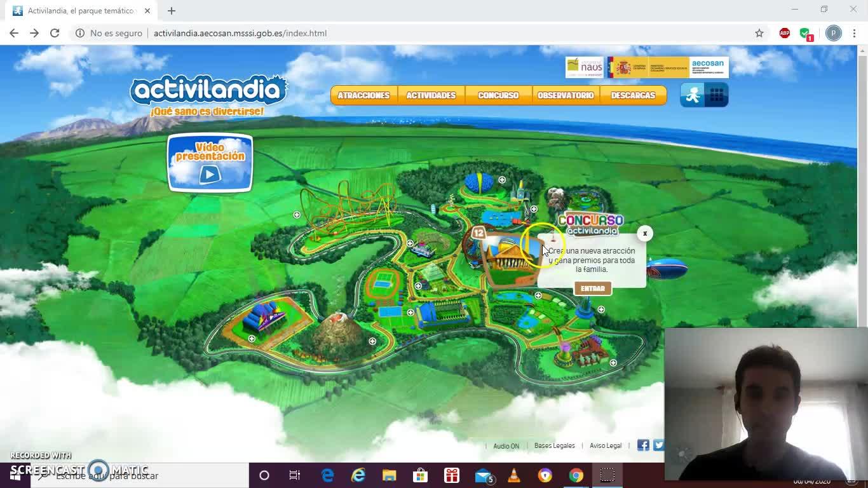The width and height of the screenshot is (868, 488).
Task: Reload the Activilandia page
Action: pos(55,33)
